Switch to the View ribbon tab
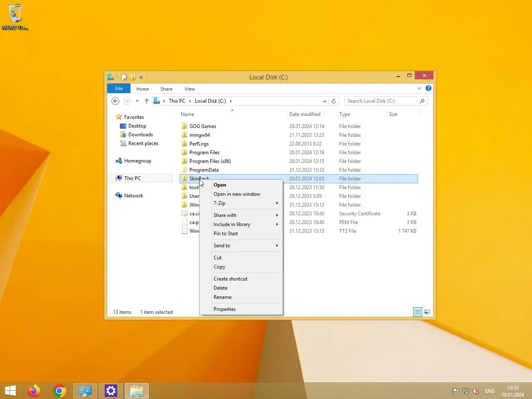 (x=190, y=89)
